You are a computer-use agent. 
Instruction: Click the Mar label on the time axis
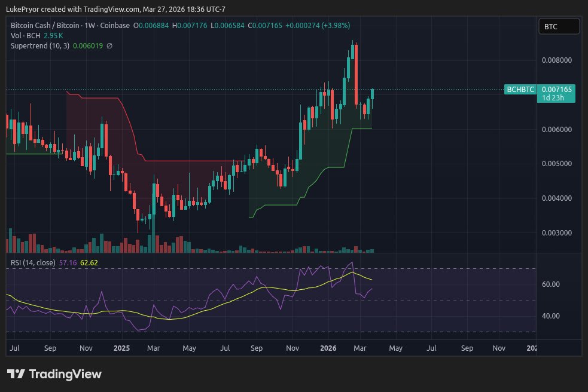(x=360, y=348)
